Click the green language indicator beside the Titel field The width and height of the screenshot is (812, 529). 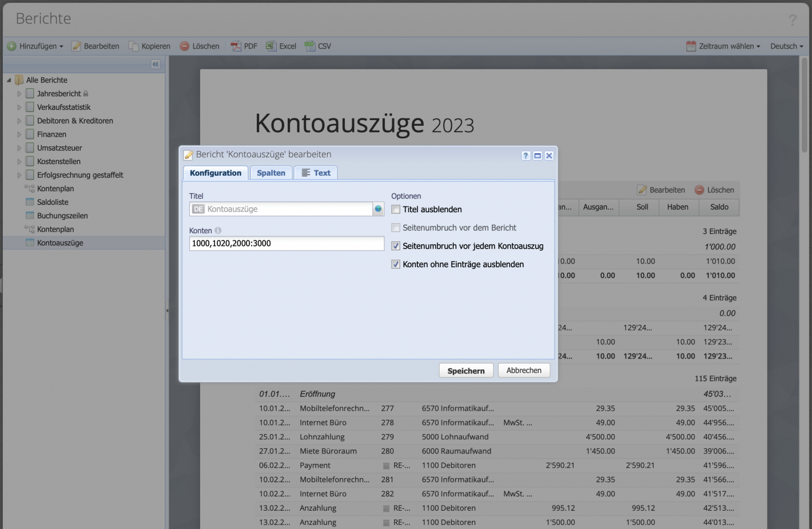pyautogui.click(x=378, y=209)
